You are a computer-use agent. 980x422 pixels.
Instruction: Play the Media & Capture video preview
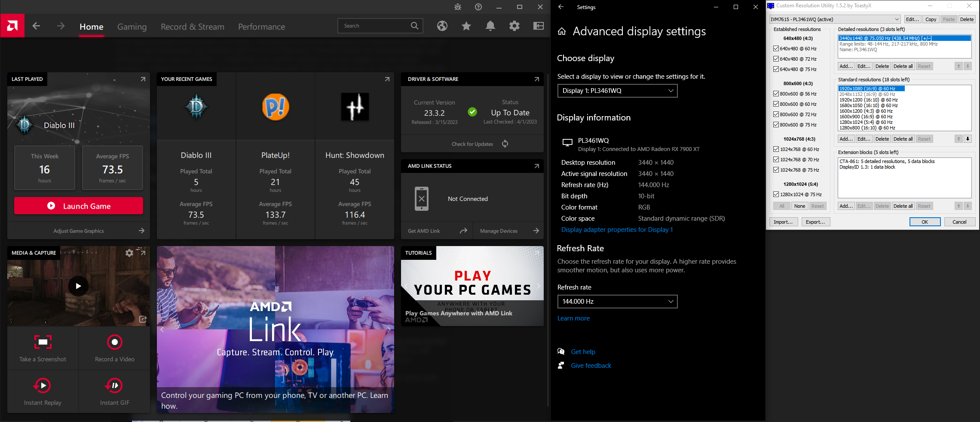[x=78, y=286]
